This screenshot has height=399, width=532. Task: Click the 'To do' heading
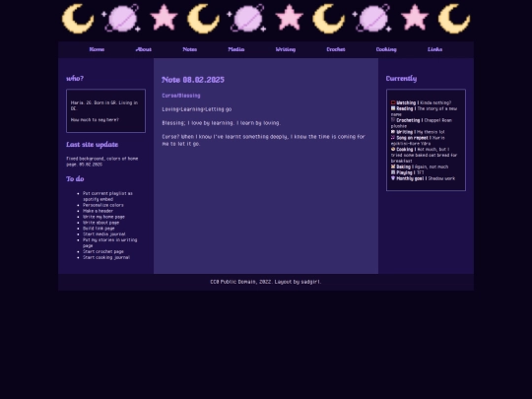pyautogui.click(x=75, y=178)
